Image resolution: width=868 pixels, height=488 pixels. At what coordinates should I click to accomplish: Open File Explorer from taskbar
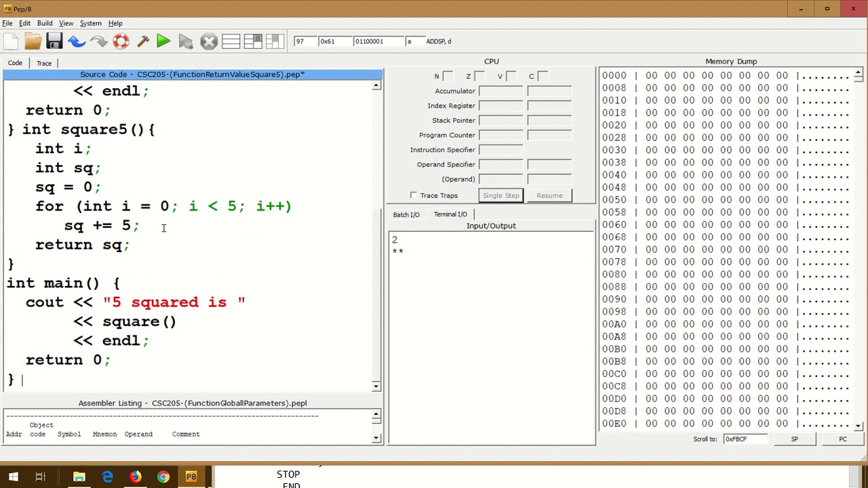(x=79, y=477)
